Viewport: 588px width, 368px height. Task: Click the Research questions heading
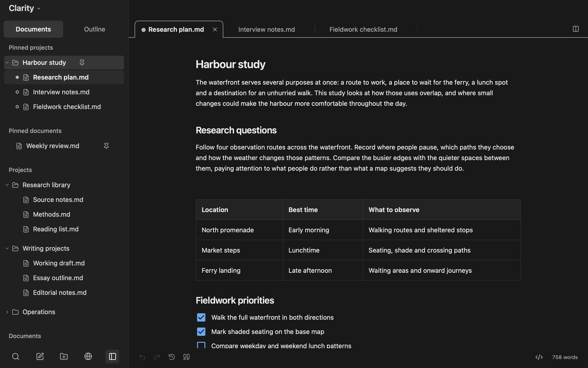click(236, 130)
